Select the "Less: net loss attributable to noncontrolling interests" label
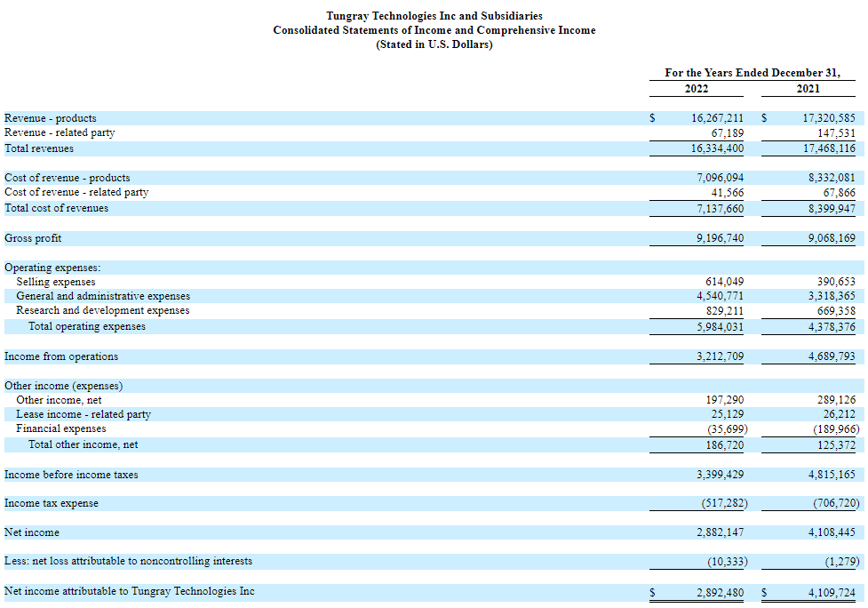The image size is (868, 608). pos(129,561)
